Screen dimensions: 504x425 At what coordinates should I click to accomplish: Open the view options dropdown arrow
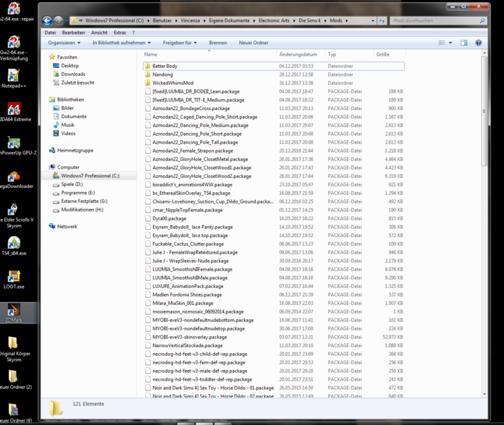(450, 43)
